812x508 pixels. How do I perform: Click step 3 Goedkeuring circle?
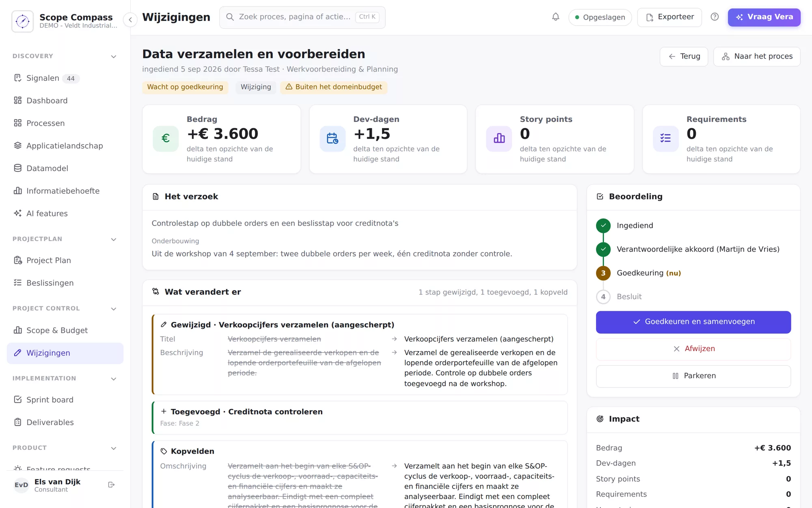pos(603,273)
